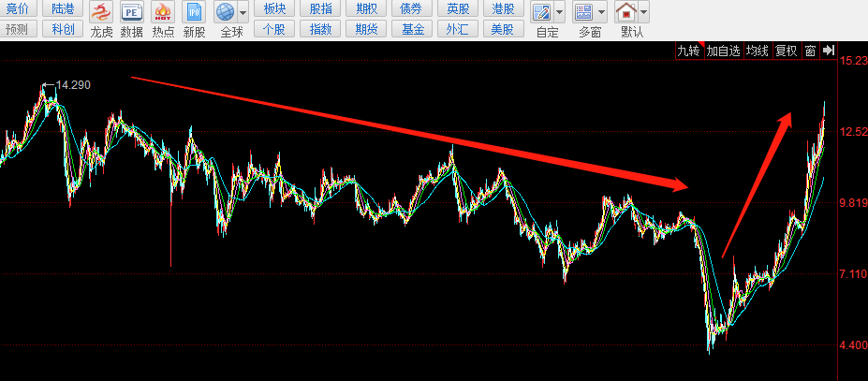Image resolution: width=868 pixels, height=381 pixels.
Task: Open the 自定 custom layout icon
Action: (x=541, y=13)
